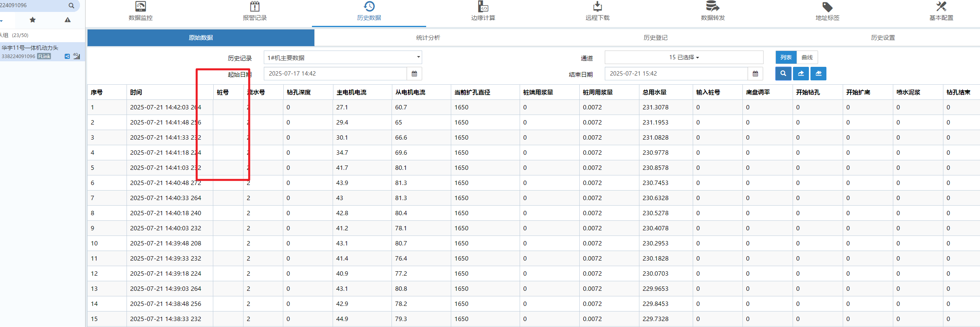This screenshot has width=980, height=327.
Task: Open the end date calendar picker
Action: [755, 74]
